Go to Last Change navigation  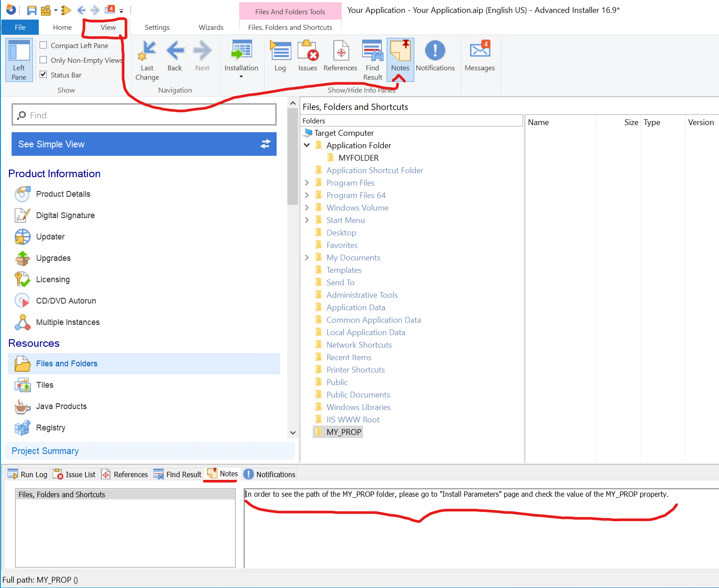click(147, 61)
